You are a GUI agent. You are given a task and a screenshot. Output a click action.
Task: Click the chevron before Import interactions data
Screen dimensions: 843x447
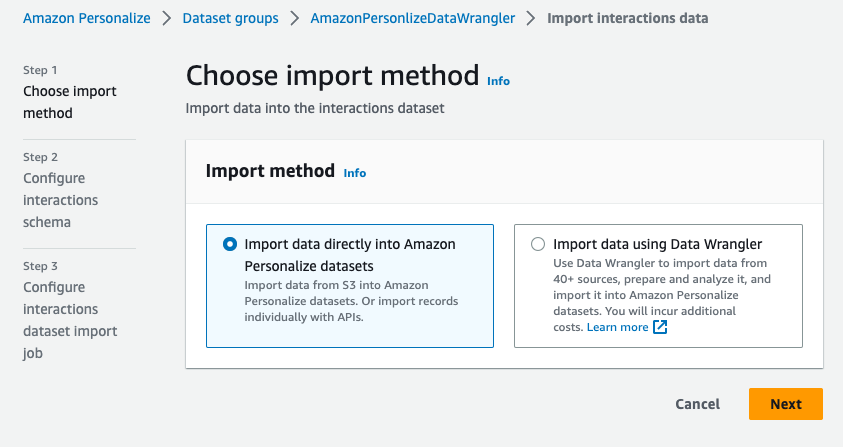pos(529,18)
